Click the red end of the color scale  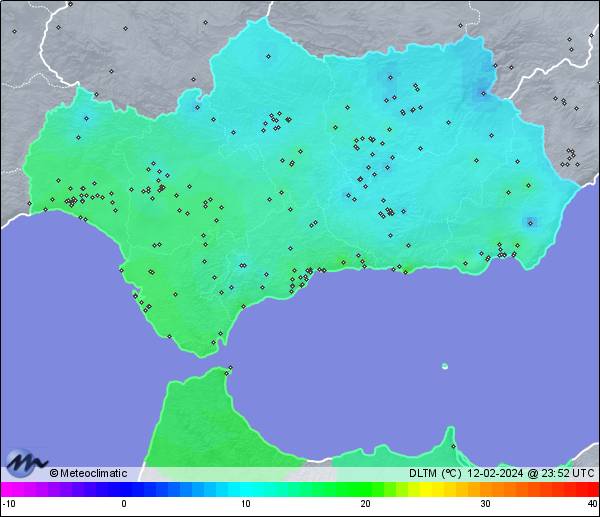point(591,489)
